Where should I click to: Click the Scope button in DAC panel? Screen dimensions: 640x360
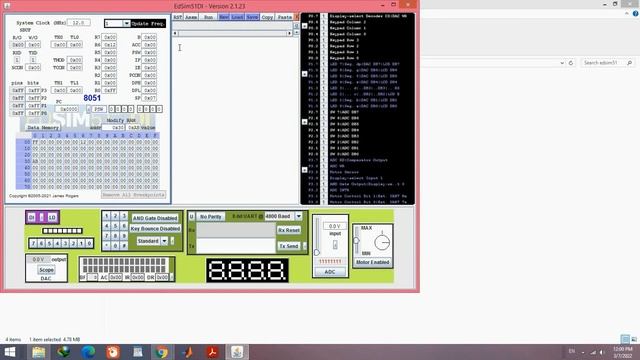[46, 270]
